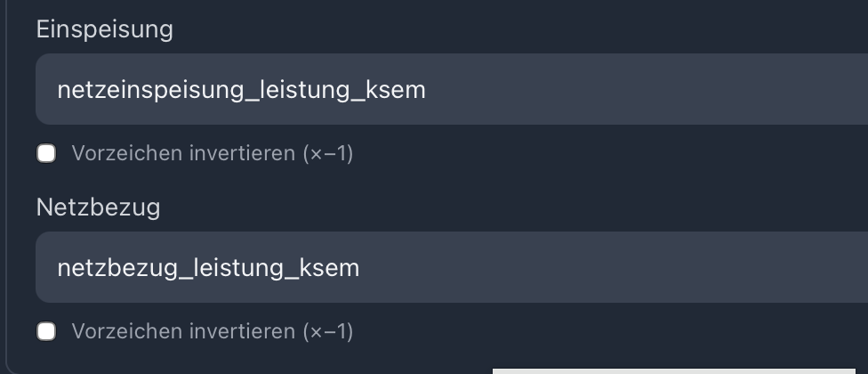Click the "Vorzeichen invertieren (×−1)" label below Einspeisung
868x374 pixels.
pos(213,153)
